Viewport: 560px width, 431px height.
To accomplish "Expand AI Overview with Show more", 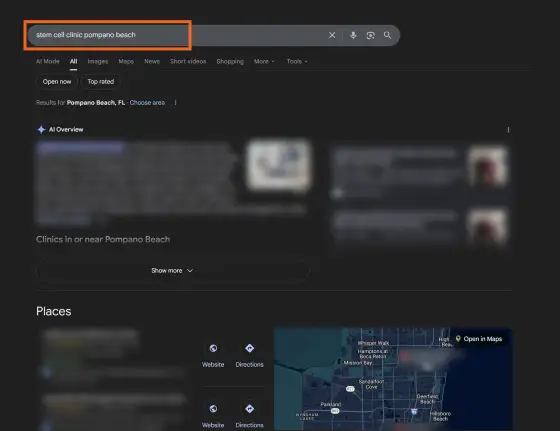I will point(172,271).
